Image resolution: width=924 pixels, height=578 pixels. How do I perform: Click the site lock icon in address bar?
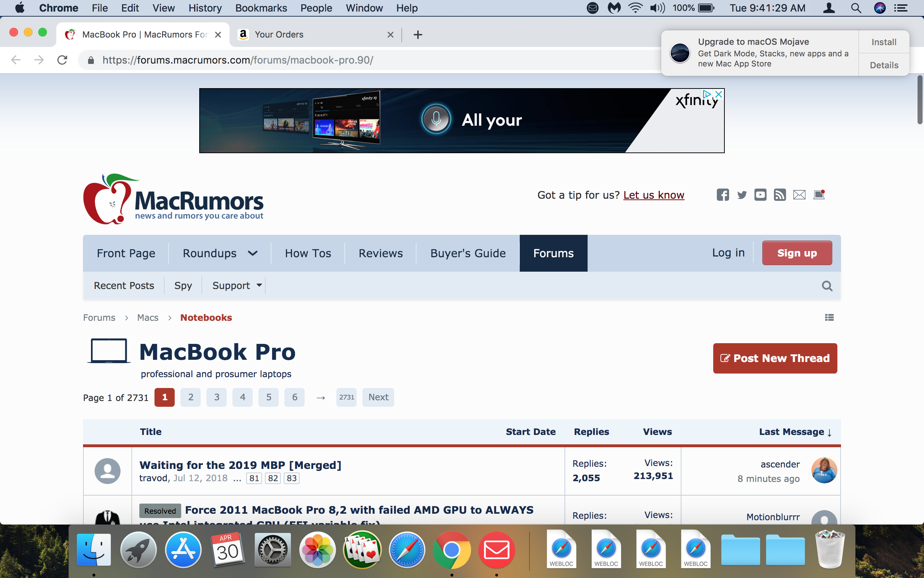[91, 60]
